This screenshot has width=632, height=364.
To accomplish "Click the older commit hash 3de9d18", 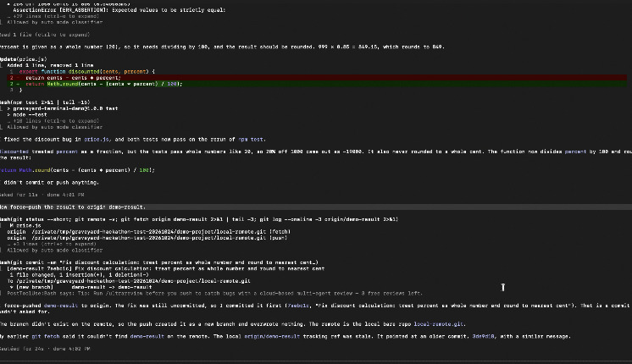I will (x=483, y=337).
